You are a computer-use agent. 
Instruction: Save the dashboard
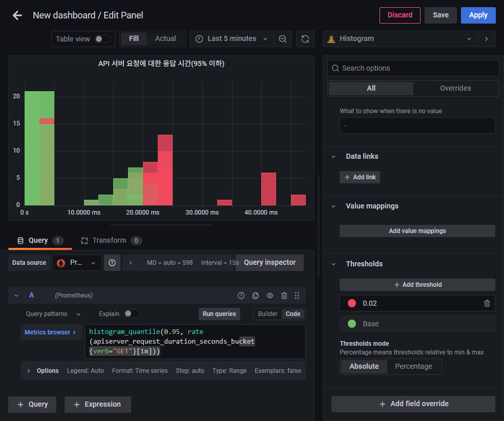[x=440, y=15]
